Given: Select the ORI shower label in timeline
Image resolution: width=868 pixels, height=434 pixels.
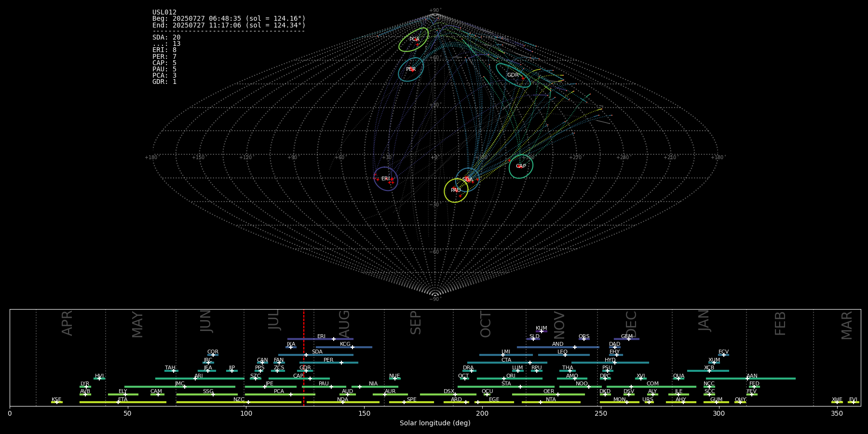Looking at the screenshot, I should [x=511, y=376].
